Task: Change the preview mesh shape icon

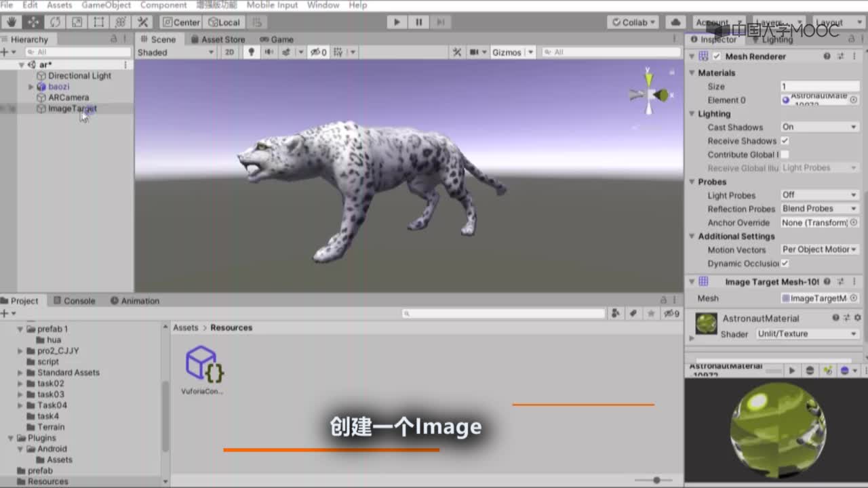Action: point(810,371)
